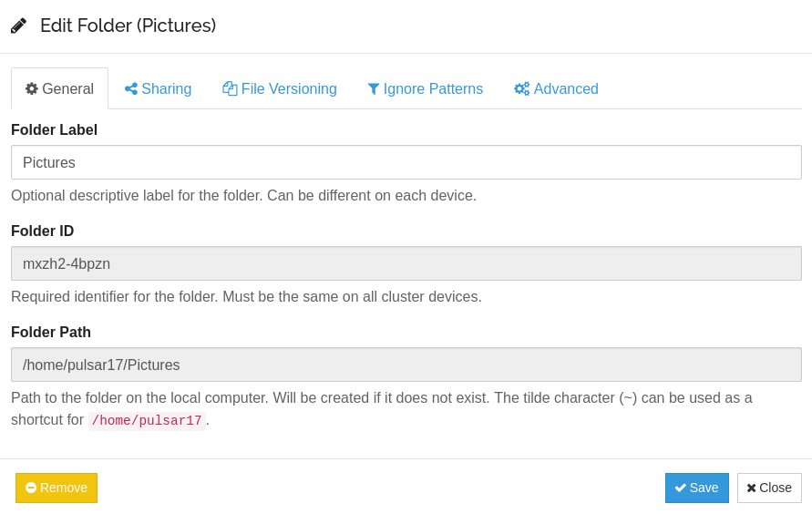812x514 pixels.
Task: Remove the Pictures folder
Action: tap(57, 488)
